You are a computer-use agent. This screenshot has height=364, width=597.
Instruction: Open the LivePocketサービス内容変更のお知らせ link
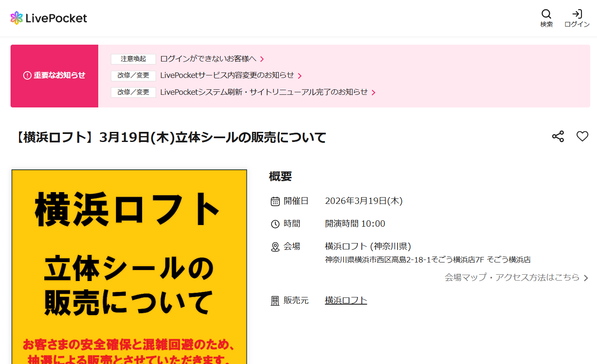pyautogui.click(x=228, y=76)
